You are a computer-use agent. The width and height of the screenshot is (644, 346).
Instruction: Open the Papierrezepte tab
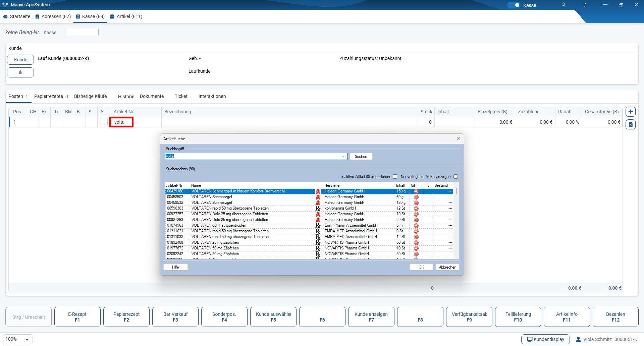point(51,96)
